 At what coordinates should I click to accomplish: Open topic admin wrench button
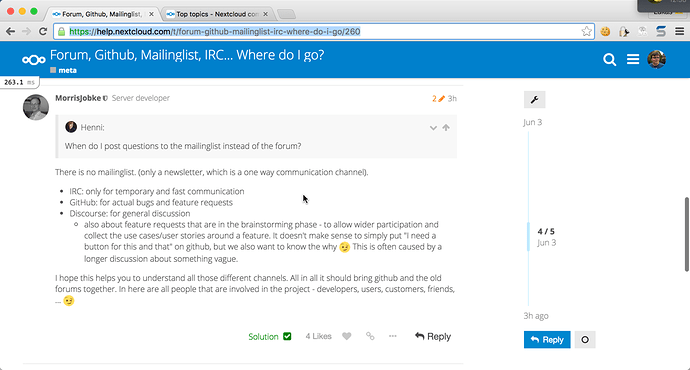pos(535,100)
